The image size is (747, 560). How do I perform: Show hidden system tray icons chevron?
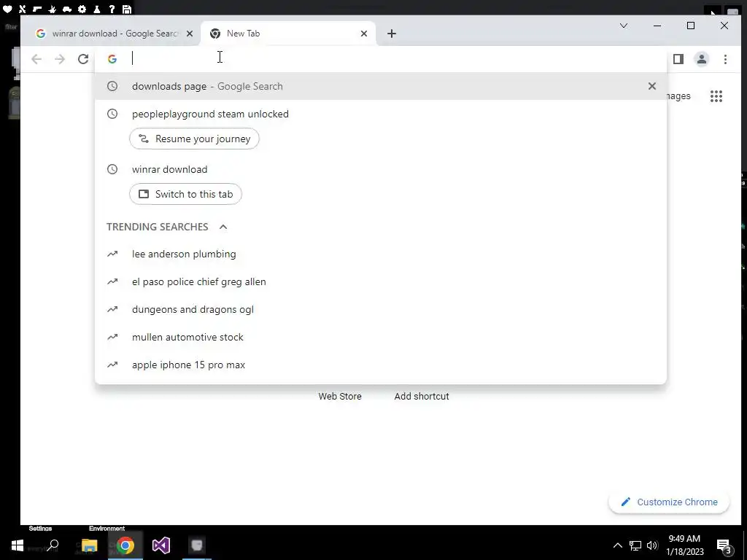[617, 545]
